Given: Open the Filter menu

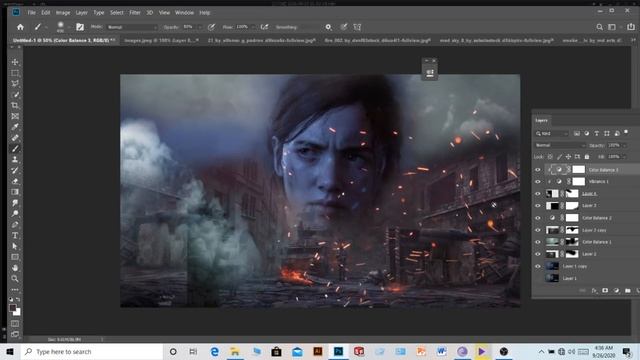Looking at the screenshot, I should click(135, 13).
